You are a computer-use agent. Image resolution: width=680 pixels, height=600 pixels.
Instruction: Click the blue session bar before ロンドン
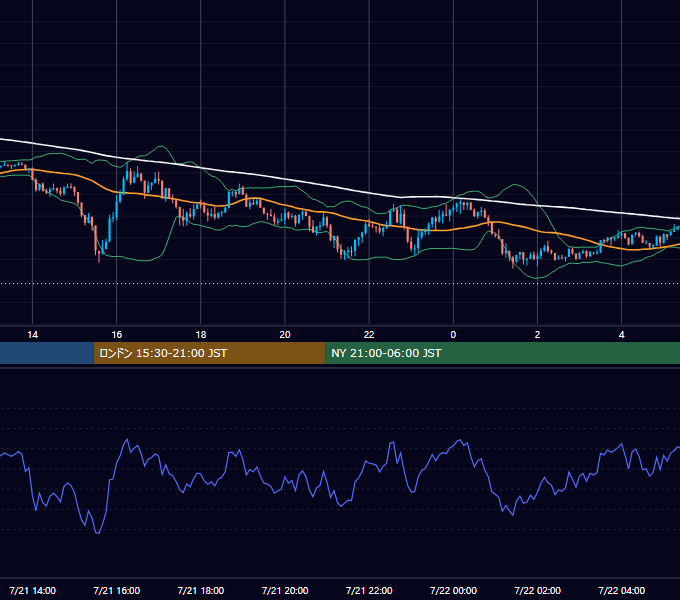[47, 353]
